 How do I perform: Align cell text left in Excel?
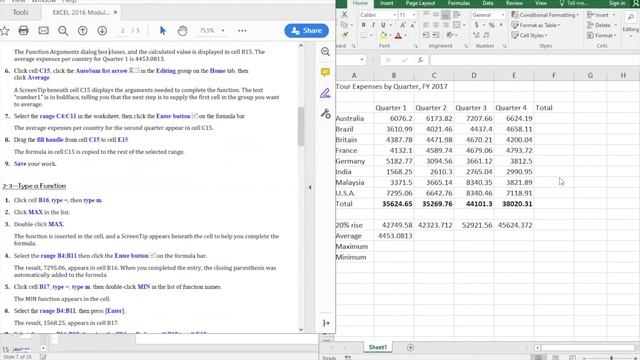[426, 25]
